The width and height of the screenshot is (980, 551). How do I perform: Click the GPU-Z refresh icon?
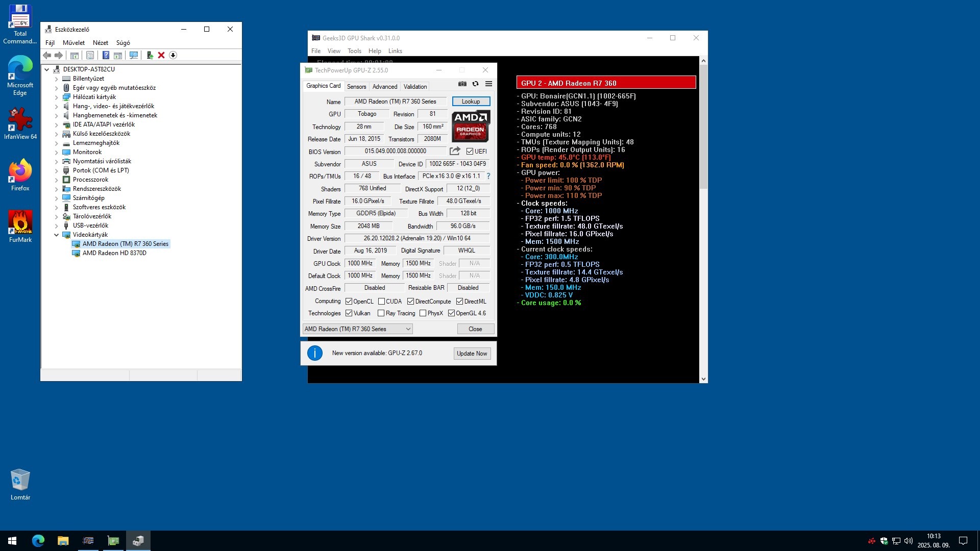[475, 84]
